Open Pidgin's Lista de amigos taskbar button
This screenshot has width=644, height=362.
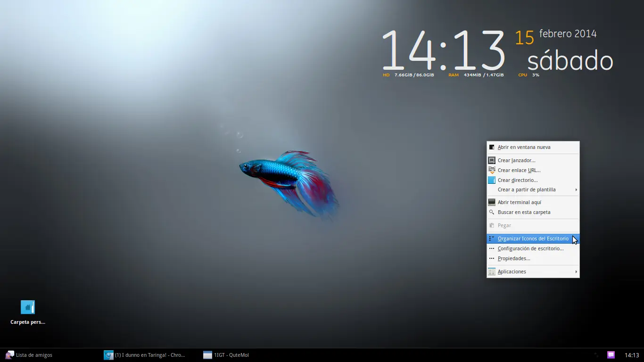tap(29, 355)
